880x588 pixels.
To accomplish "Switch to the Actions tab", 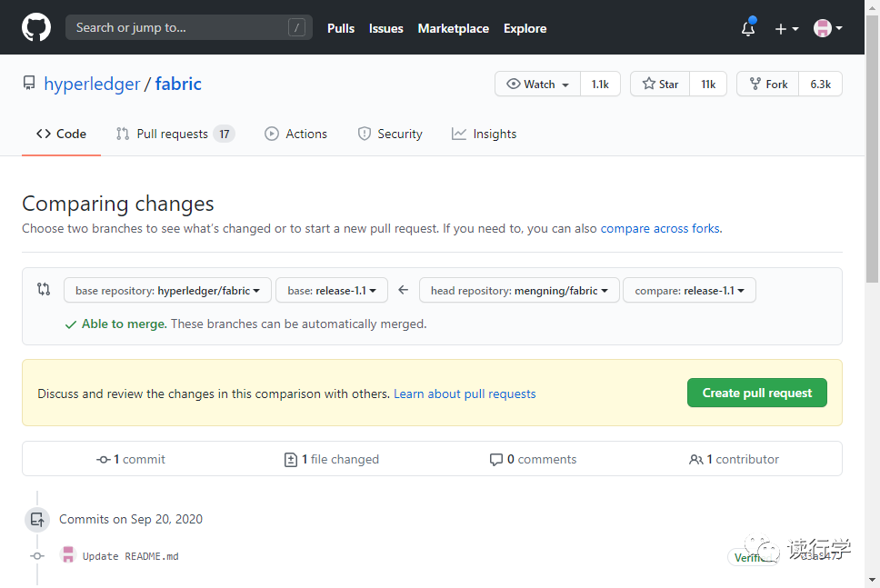I will (x=295, y=134).
